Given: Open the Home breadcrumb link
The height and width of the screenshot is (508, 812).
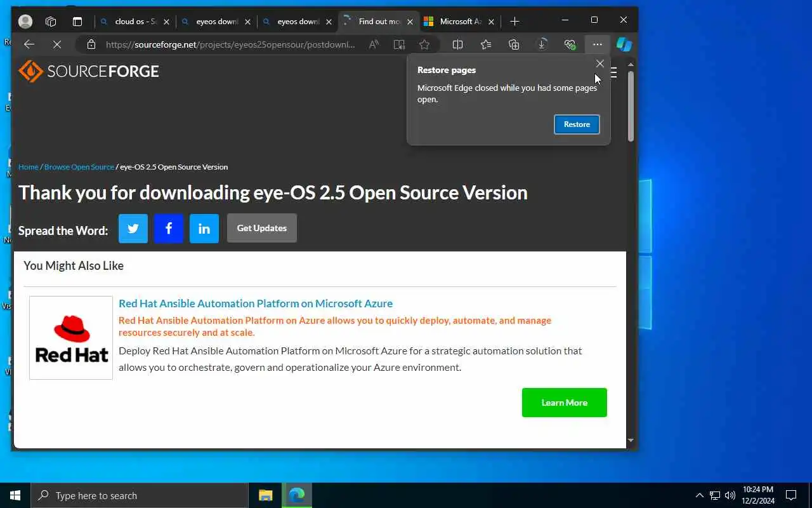Looking at the screenshot, I should [29, 167].
